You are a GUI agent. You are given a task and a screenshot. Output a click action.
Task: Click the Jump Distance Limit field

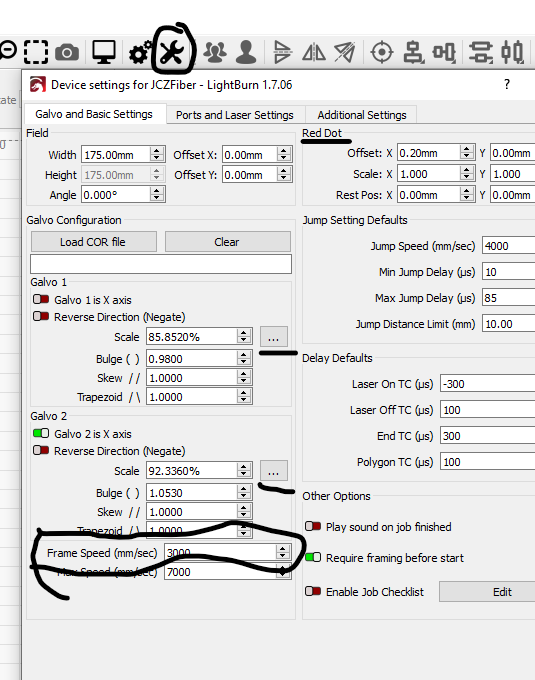[509, 324]
